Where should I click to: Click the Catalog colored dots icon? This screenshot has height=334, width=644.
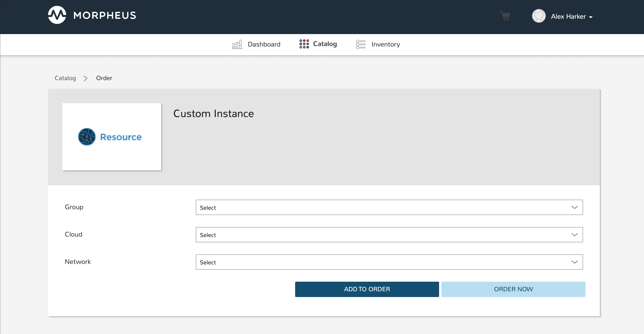(x=304, y=44)
